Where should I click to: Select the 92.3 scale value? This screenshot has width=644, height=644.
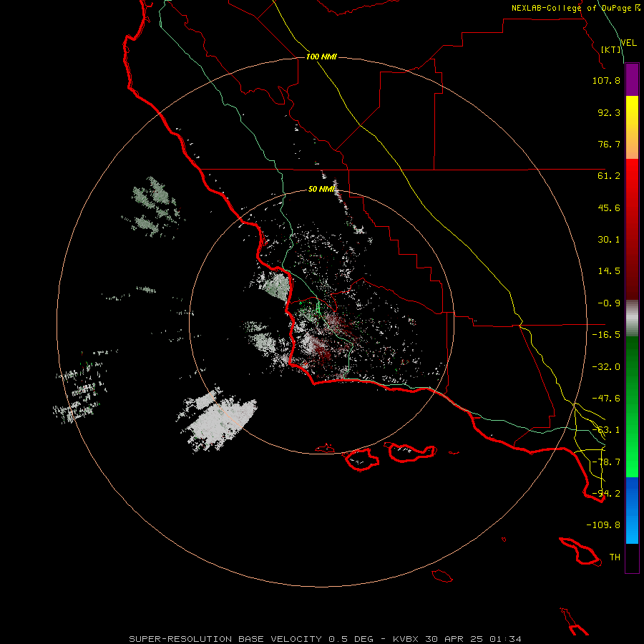[609, 112]
